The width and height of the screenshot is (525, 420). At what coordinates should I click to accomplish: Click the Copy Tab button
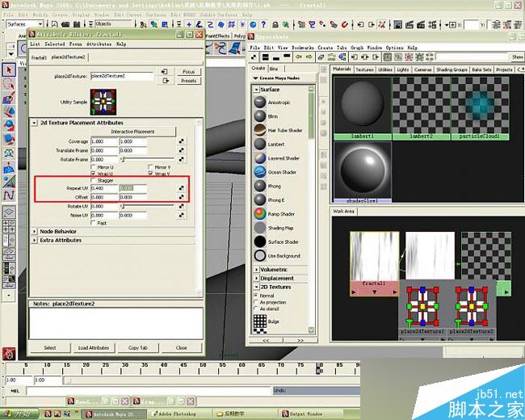[138, 347]
